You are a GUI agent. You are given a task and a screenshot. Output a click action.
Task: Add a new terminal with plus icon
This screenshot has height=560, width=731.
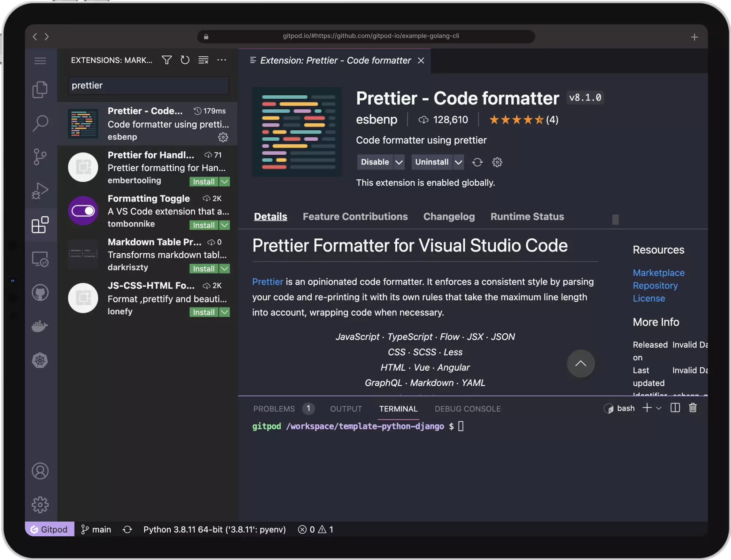pyautogui.click(x=647, y=408)
